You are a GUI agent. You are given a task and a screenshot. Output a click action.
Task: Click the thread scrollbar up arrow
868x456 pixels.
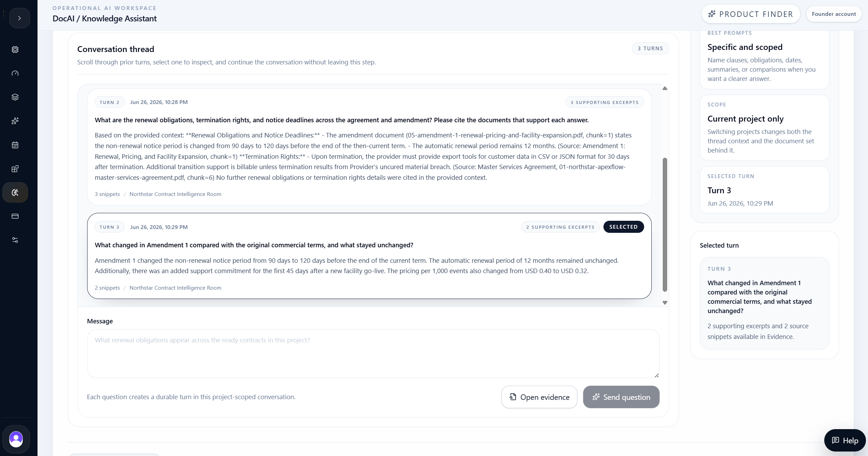tap(665, 89)
